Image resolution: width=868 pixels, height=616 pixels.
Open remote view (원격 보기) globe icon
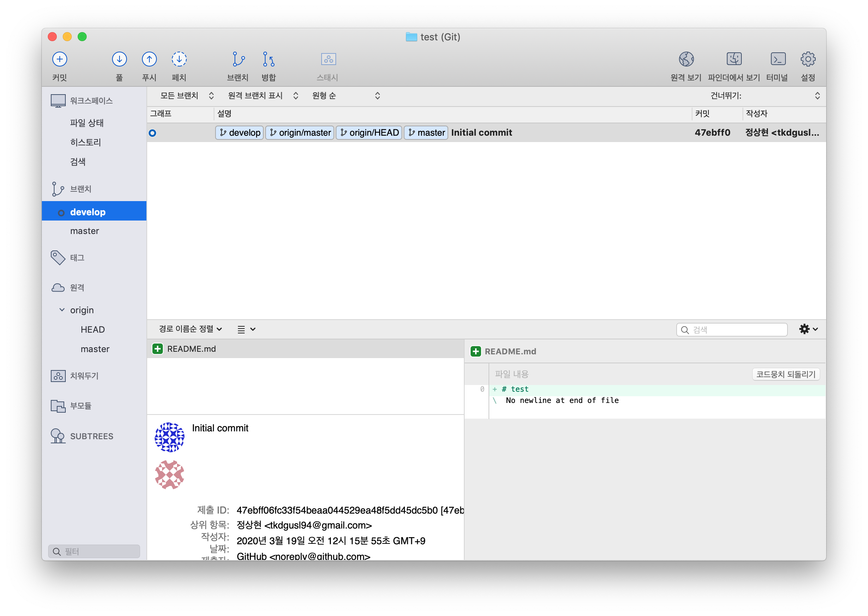(x=686, y=59)
